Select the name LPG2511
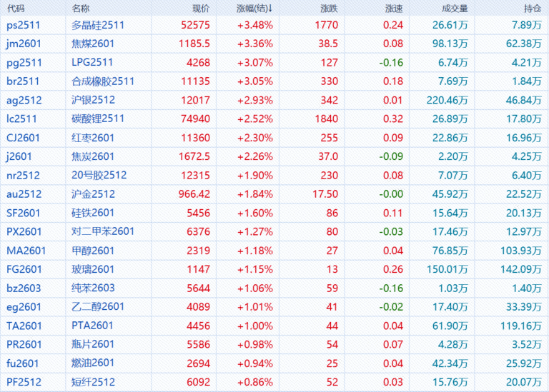Viewport: 549px width, 392px height. click(x=92, y=63)
